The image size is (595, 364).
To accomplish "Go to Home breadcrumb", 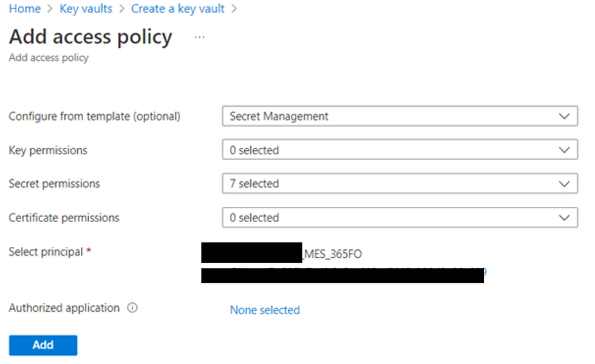I will tap(25, 8).
